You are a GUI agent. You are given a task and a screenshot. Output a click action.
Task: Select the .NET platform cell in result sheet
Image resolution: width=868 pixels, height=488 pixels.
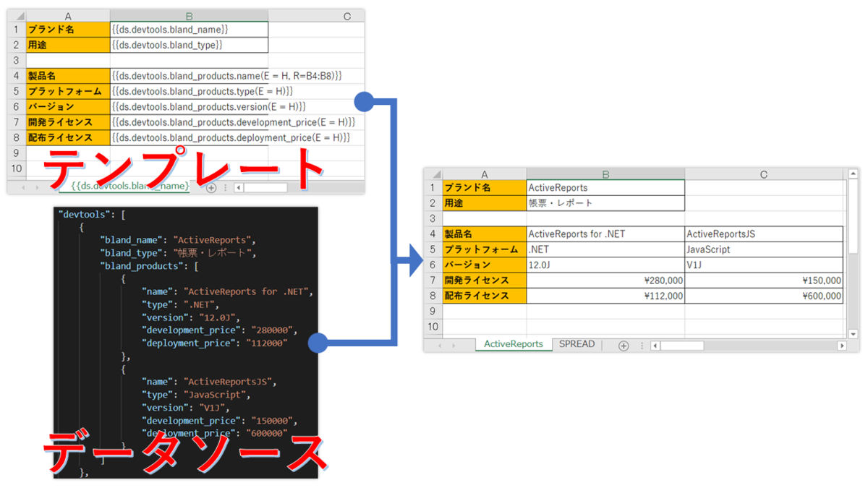tap(605, 249)
